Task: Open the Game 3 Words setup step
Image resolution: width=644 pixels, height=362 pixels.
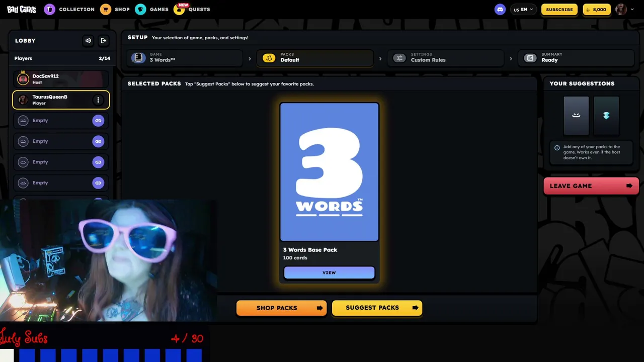Action: point(185,58)
